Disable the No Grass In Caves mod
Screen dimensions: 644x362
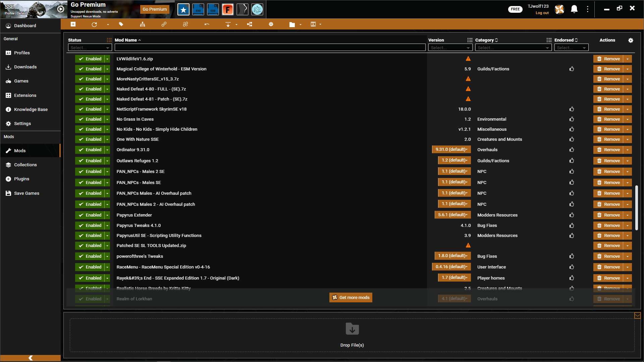pos(90,119)
